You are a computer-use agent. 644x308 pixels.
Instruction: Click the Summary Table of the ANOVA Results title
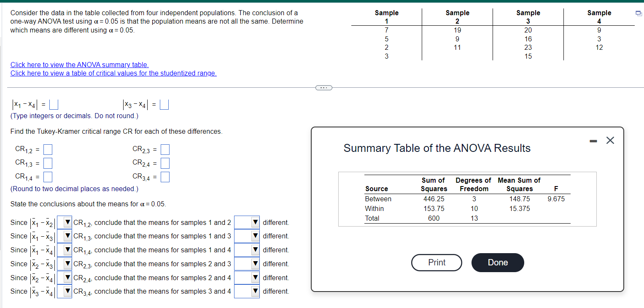click(x=437, y=148)
